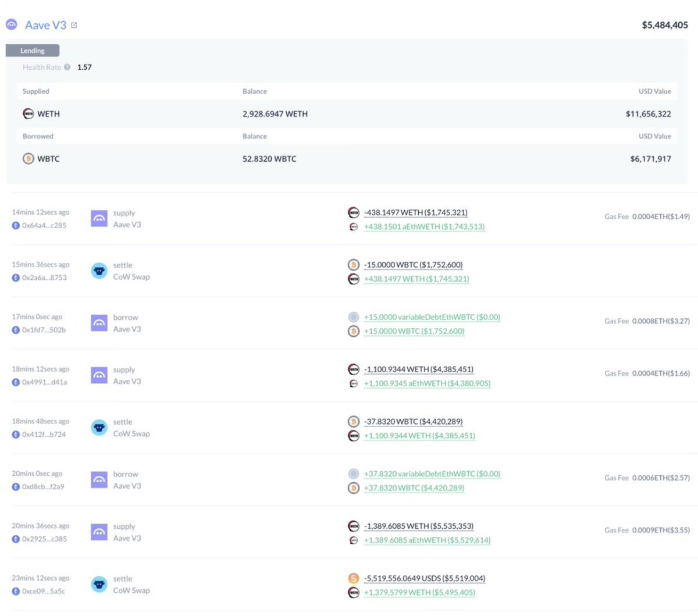The image size is (698, 616).
Task: Click the -1,100.9344 WETH amount
Action: pos(419,369)
